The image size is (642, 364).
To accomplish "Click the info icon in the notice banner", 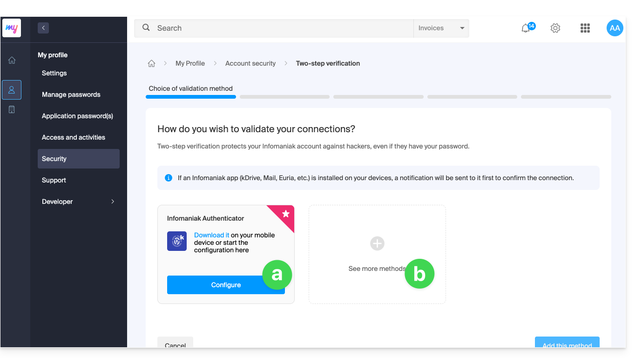I will tap(169, 178).
